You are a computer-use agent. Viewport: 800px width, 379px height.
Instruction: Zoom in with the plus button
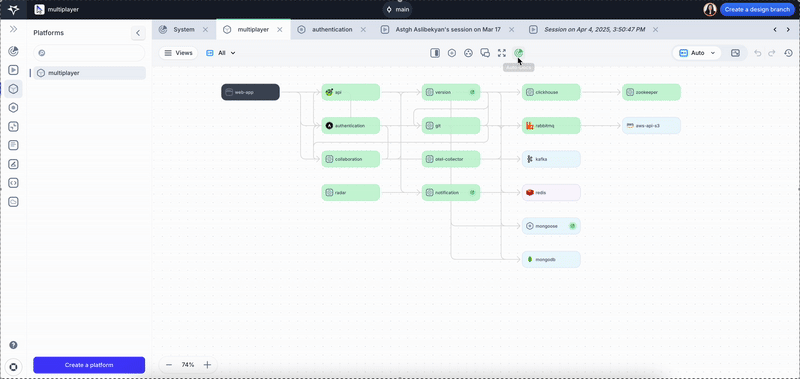pos(207,365)
